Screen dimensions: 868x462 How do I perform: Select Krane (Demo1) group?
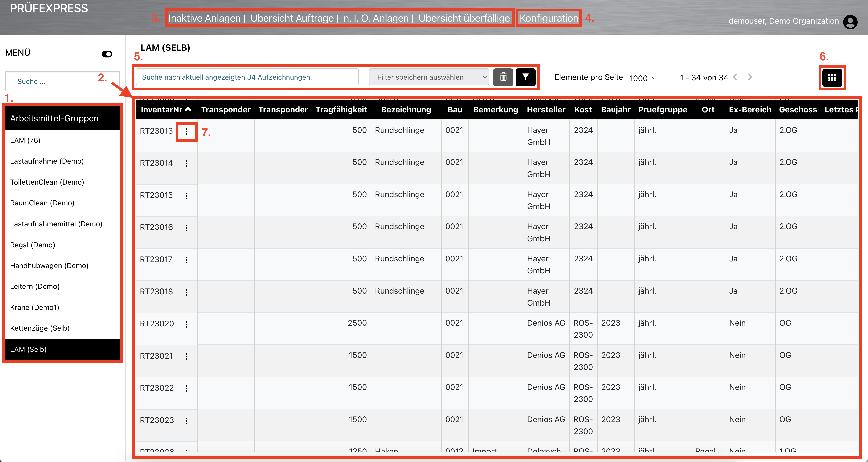[x=62, y=308]
